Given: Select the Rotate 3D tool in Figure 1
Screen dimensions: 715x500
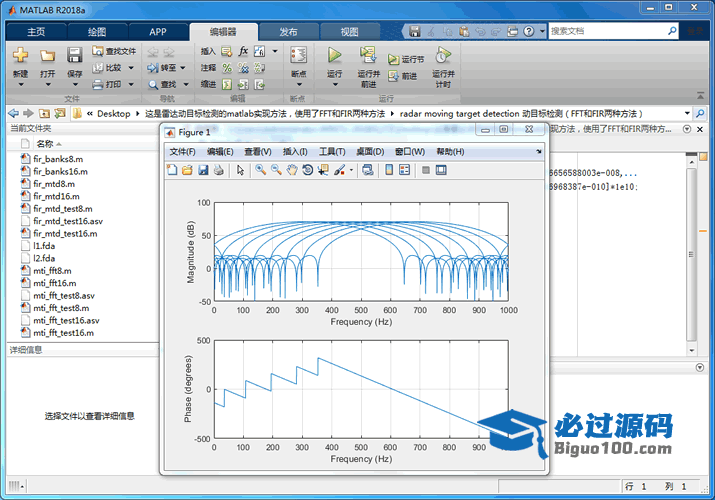Looking at the screenshot, I should 307,170.
